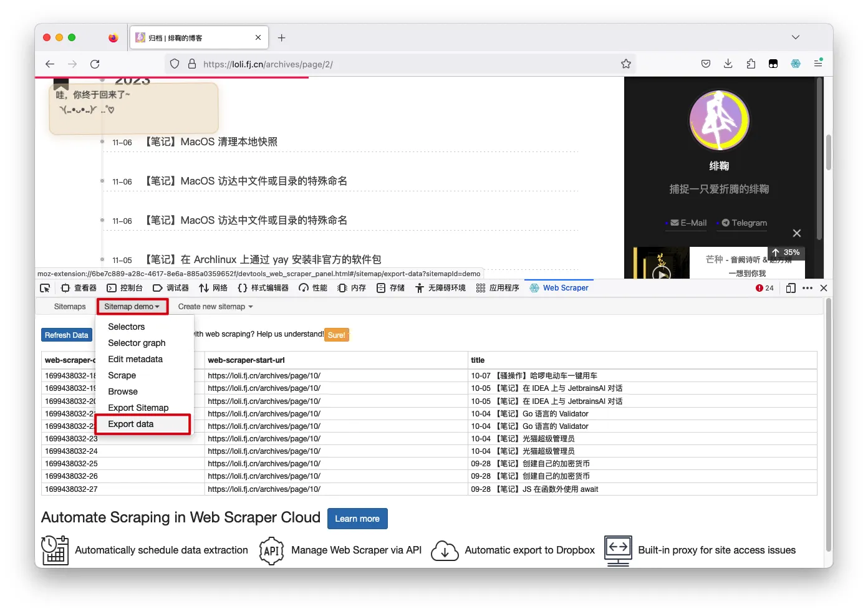Open the DevTools three-dot options menu

[808, 288]
